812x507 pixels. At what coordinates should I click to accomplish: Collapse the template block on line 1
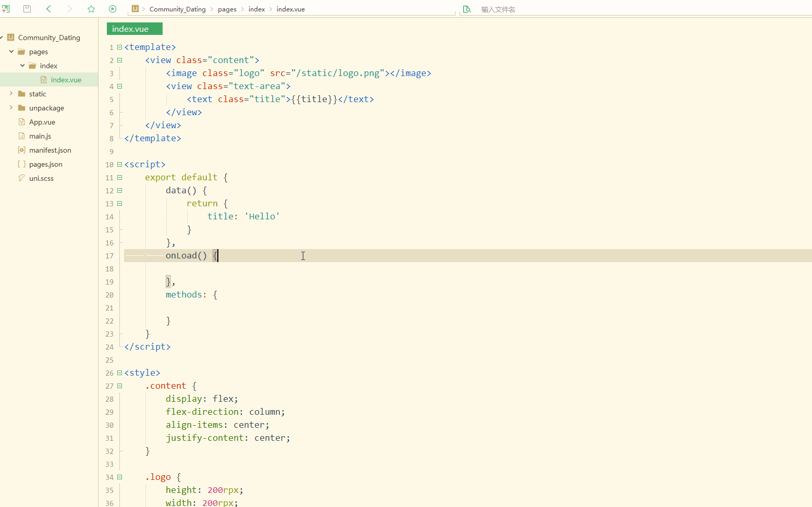[119, 47]
